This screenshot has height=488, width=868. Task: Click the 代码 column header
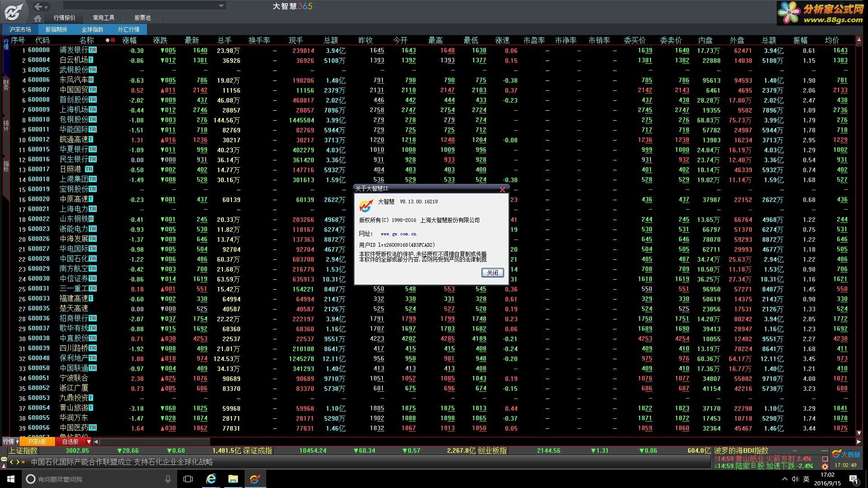[x=42, y=40]
